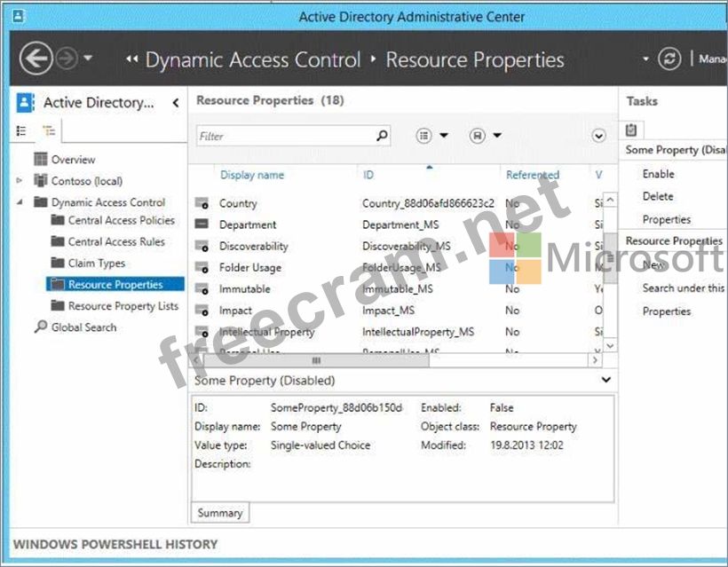Switch to list view in navigation pane
Viewport: 728px width, 567px height.
(21, 130)
